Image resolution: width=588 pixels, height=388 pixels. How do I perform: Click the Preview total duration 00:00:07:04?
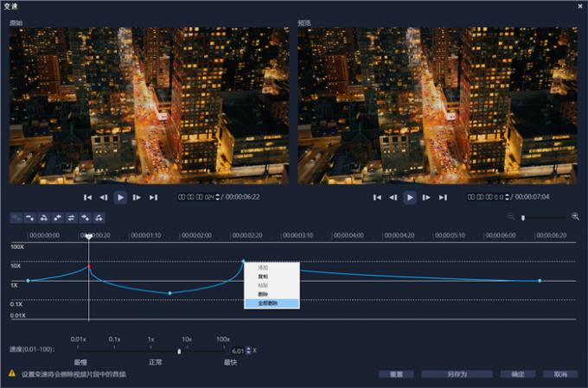[x=532, y=197]
